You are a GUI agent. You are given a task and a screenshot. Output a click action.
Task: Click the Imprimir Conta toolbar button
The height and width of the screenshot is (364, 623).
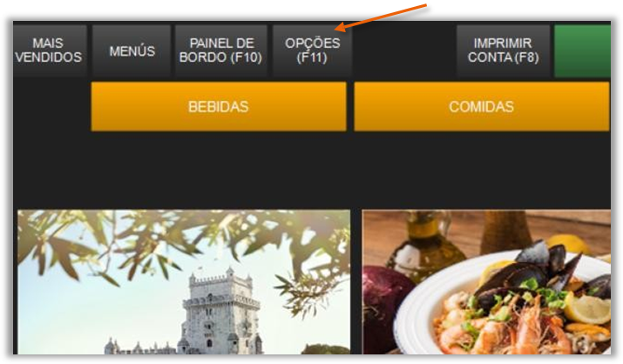tap(503, 51)
